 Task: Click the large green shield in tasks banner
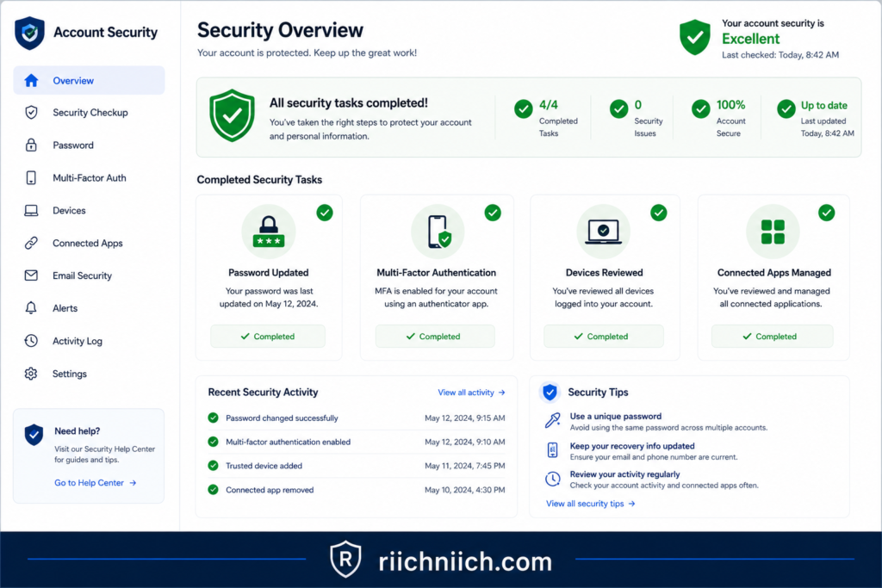[232, 115]
